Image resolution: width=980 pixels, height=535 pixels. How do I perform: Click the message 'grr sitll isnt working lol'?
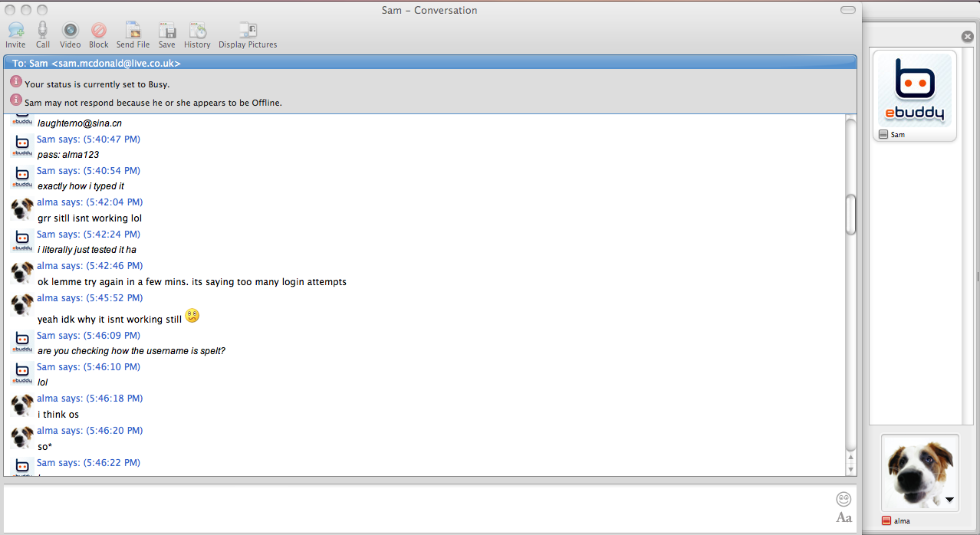pos(90,218)
